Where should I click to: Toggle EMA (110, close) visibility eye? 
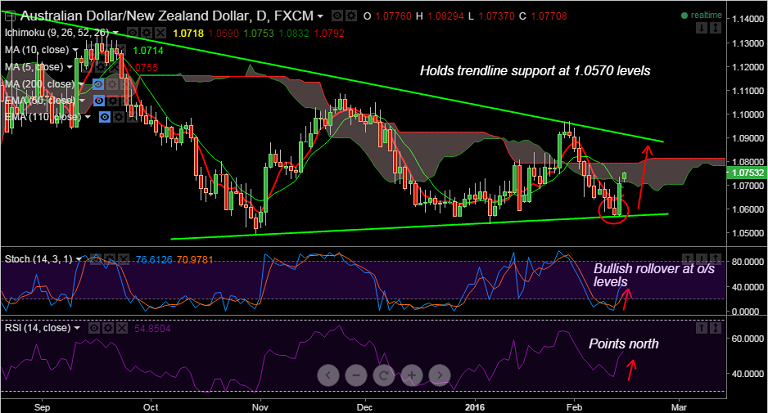tap(104, 118)
